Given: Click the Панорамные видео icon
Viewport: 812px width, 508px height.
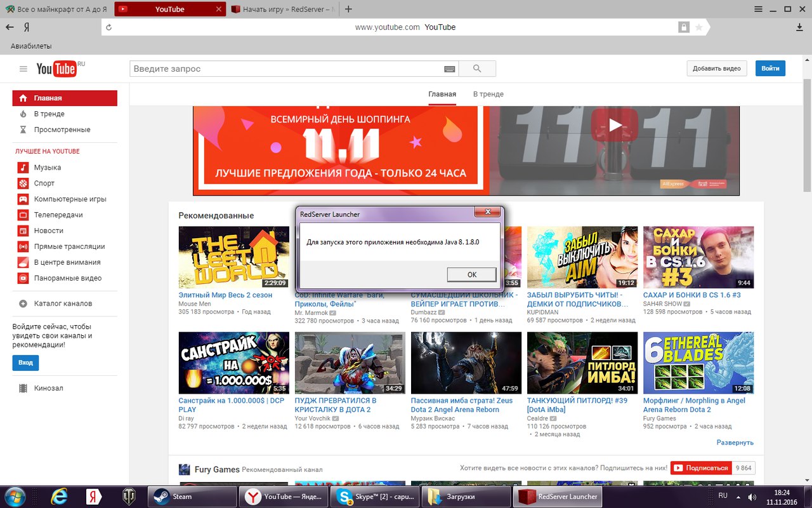Looking at the screenshot, I should click(x=23, y=278).
